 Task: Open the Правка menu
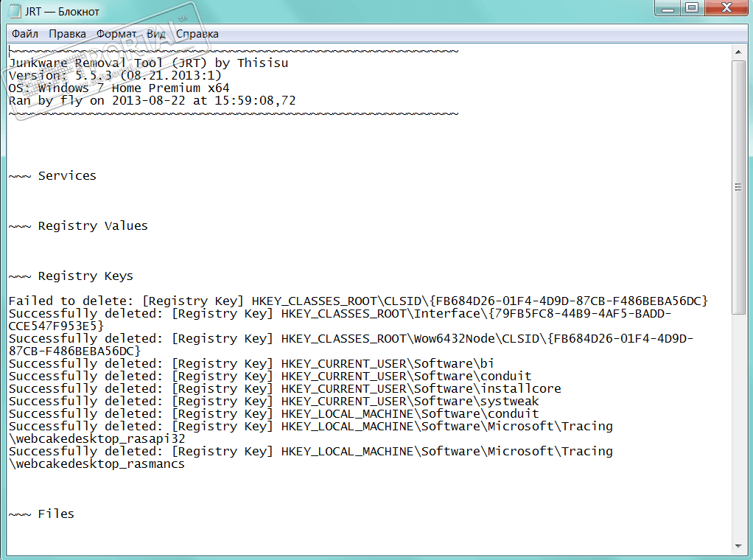(67, 34)
